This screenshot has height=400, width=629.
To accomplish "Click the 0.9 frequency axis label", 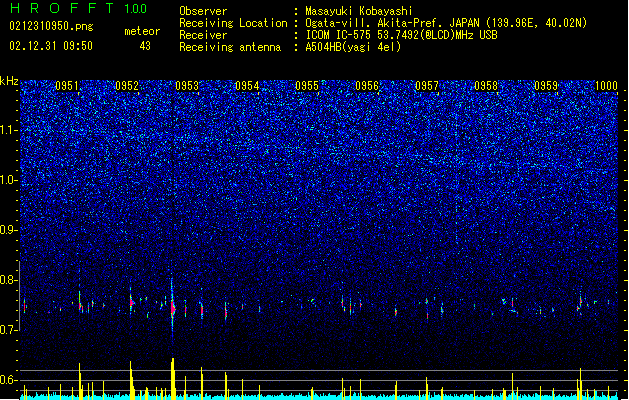I will coord(9,230).
